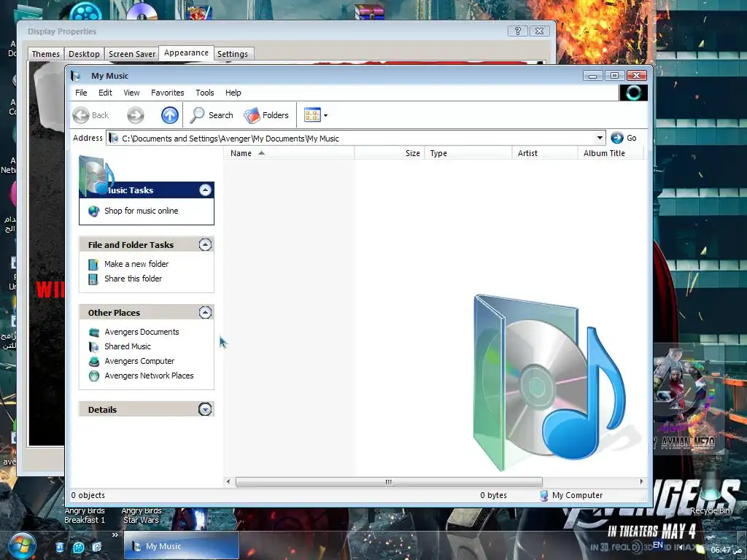Open the View menu
The width and height of the screenshot is (747, 560).
pos(131,93)
